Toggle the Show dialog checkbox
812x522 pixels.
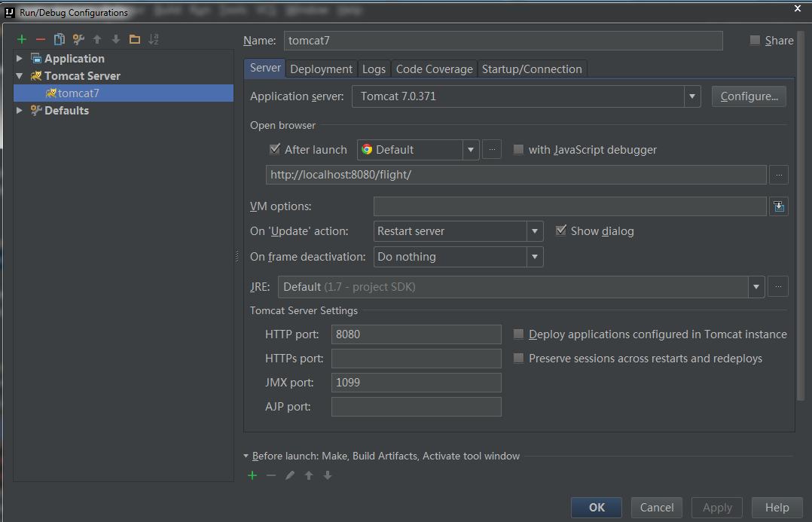tap(561, 230)
